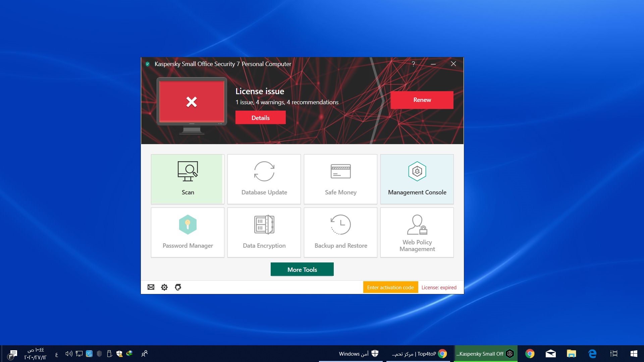Open license issue Details
Viewport: 644px width, 362px height.
(261, 118)
